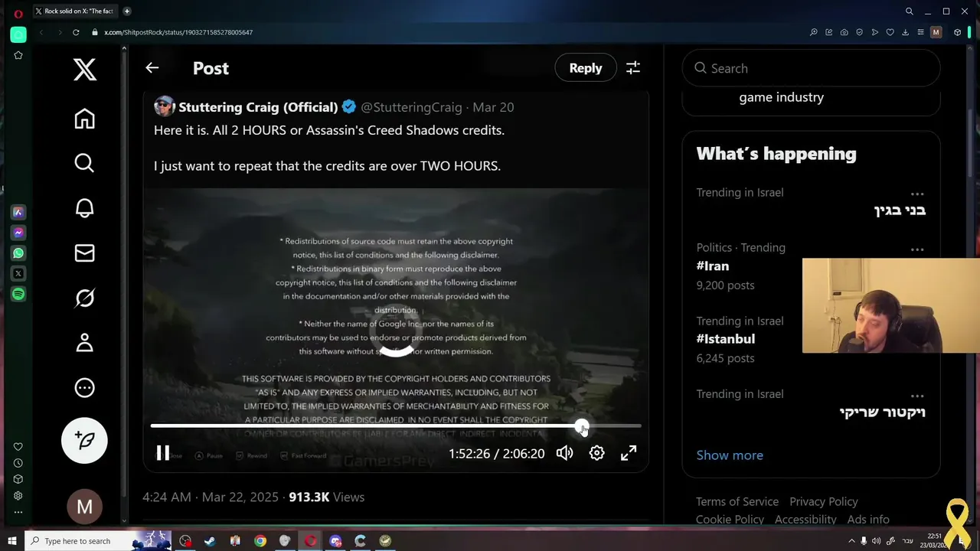Compose a new post with the feather button
Viewport: 980px width, 551px height.
click(x=84, y=440)
